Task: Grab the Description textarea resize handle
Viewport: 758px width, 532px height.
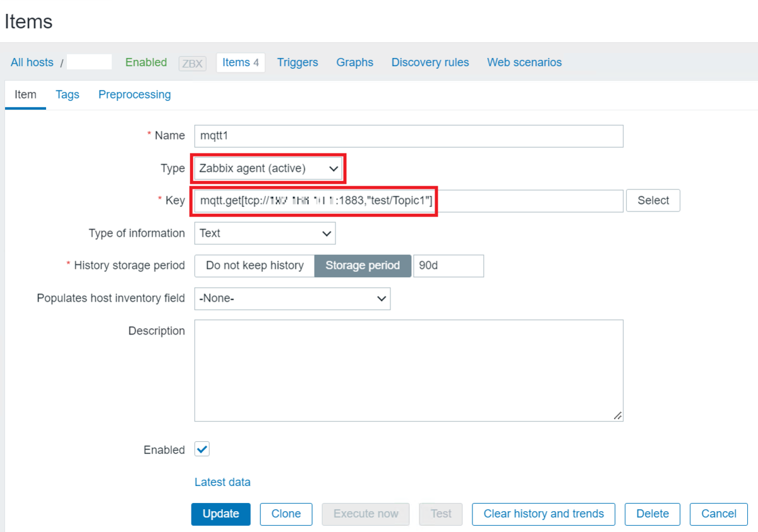Action: (618, 416)
